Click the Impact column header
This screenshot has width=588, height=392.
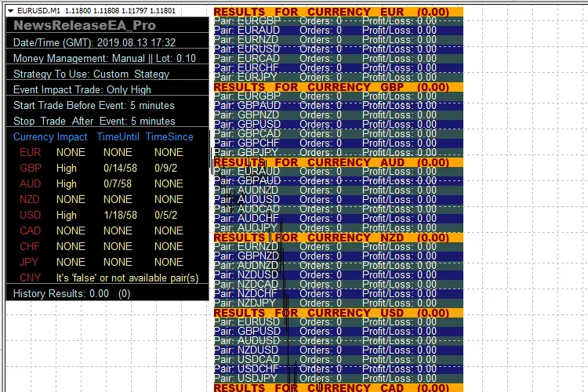point(72,136)
